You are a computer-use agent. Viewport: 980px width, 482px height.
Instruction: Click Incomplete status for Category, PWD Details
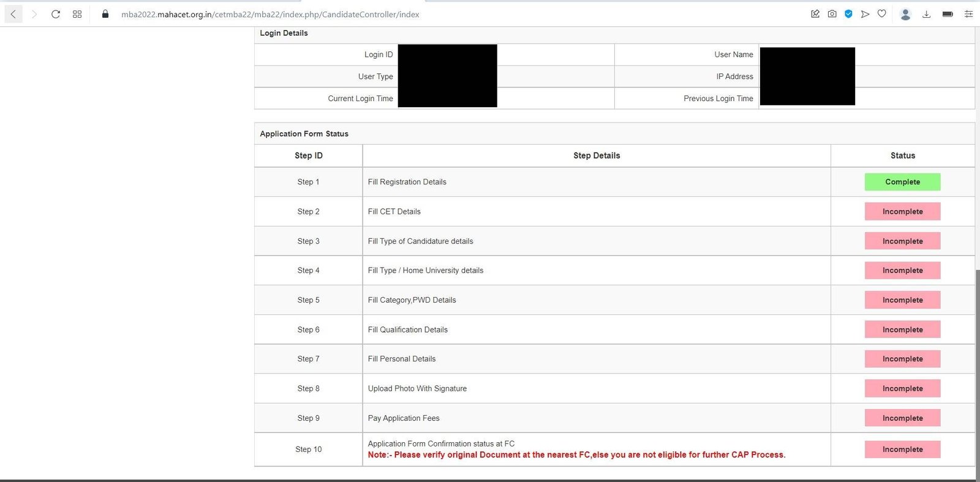(902, 300)
